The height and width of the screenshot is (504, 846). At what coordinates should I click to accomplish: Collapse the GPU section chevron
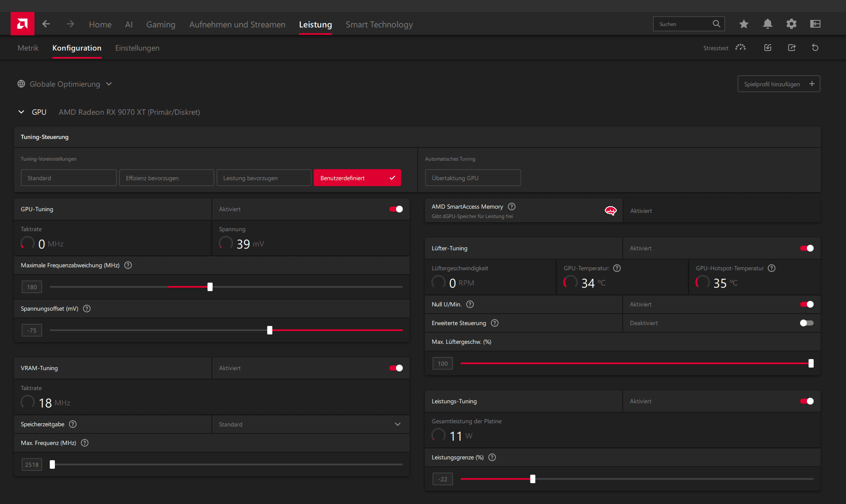click(21, 112)
